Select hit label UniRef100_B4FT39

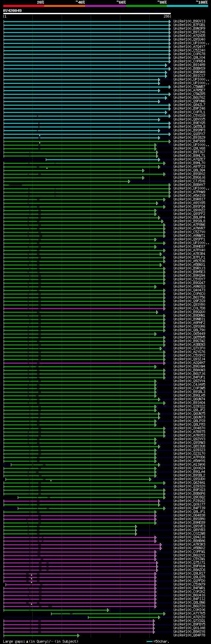(x=189, y=508)
